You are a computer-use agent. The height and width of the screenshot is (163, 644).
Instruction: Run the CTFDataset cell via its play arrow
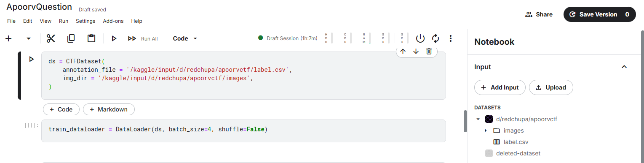click(31, 59)
